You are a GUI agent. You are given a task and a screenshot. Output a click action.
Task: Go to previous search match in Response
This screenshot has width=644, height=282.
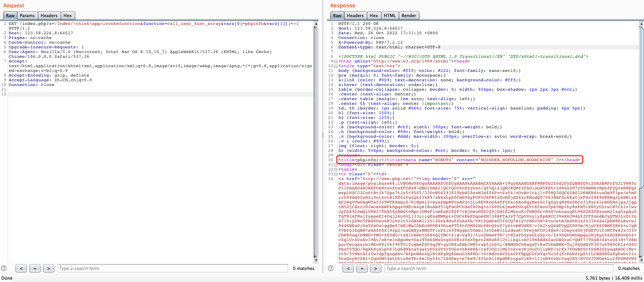[x=348, y=268]
